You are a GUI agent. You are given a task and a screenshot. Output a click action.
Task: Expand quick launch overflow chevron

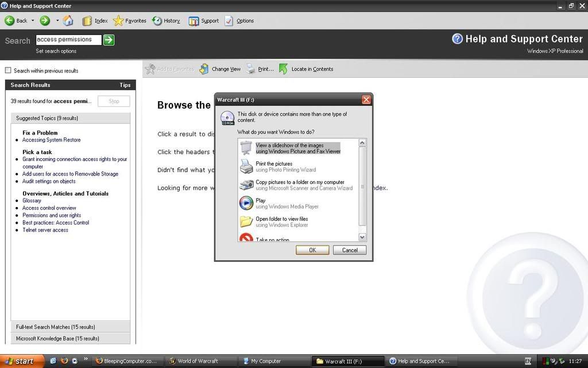pos(86,359)
